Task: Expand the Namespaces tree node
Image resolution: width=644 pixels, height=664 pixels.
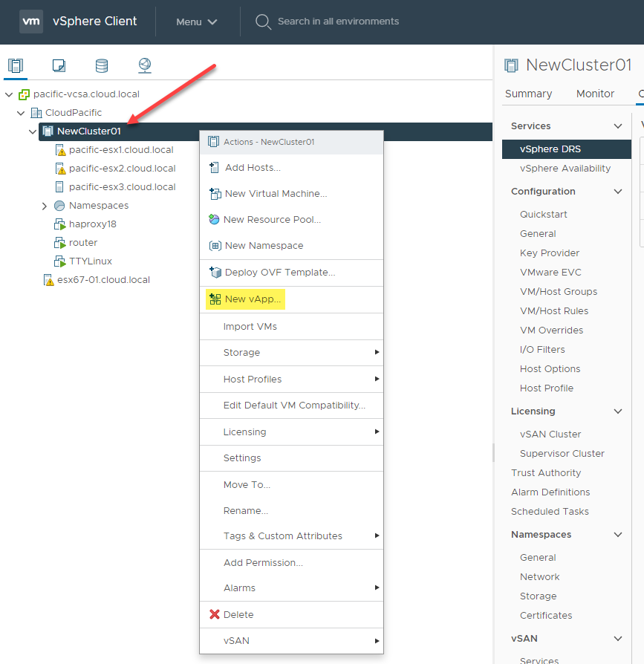Action: pyautogui.click(x=45, y=206)
